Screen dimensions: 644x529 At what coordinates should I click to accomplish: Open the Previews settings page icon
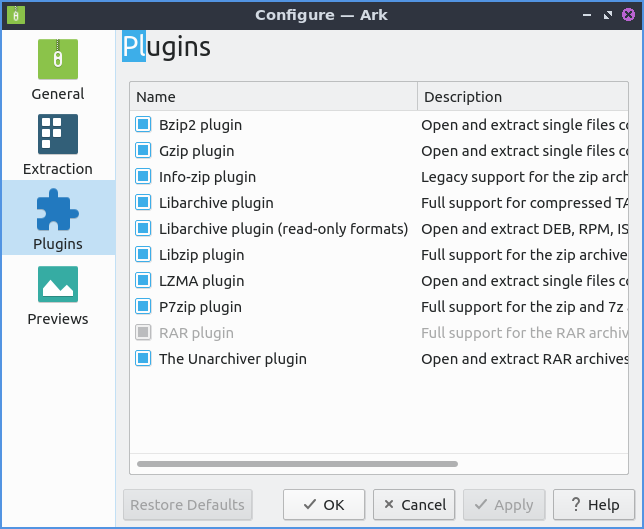point(58,285)
